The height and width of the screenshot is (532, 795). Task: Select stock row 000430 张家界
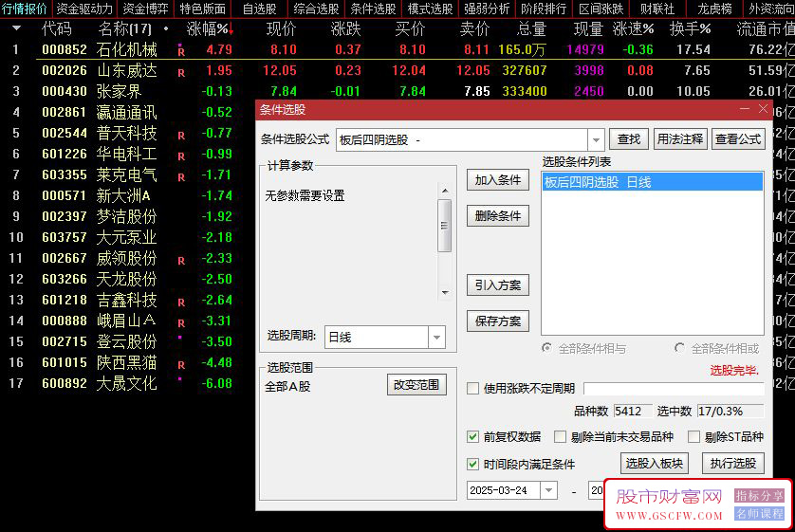pyautogui.click(x=397, y=91)
